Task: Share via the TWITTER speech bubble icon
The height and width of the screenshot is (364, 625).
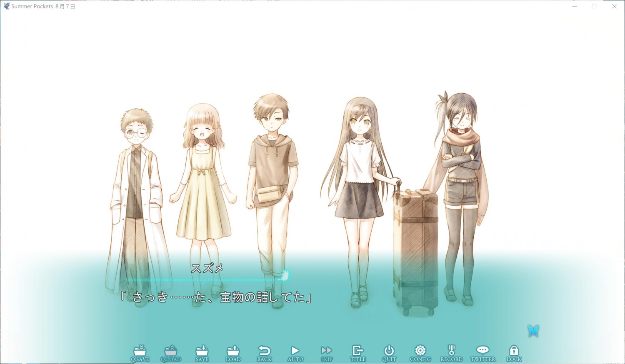Action: pos(483,353)
